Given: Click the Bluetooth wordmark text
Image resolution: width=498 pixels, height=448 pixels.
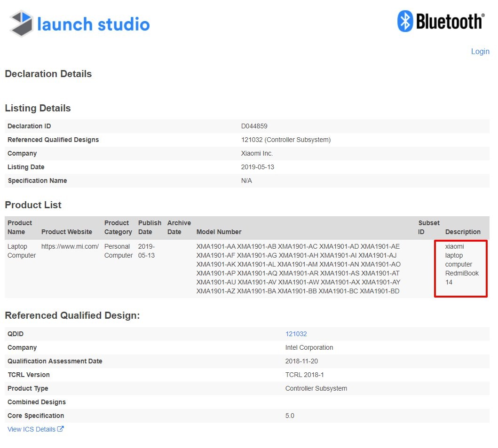Looking at the screenshot, I should pyautogui.click(x=450, y=22).
